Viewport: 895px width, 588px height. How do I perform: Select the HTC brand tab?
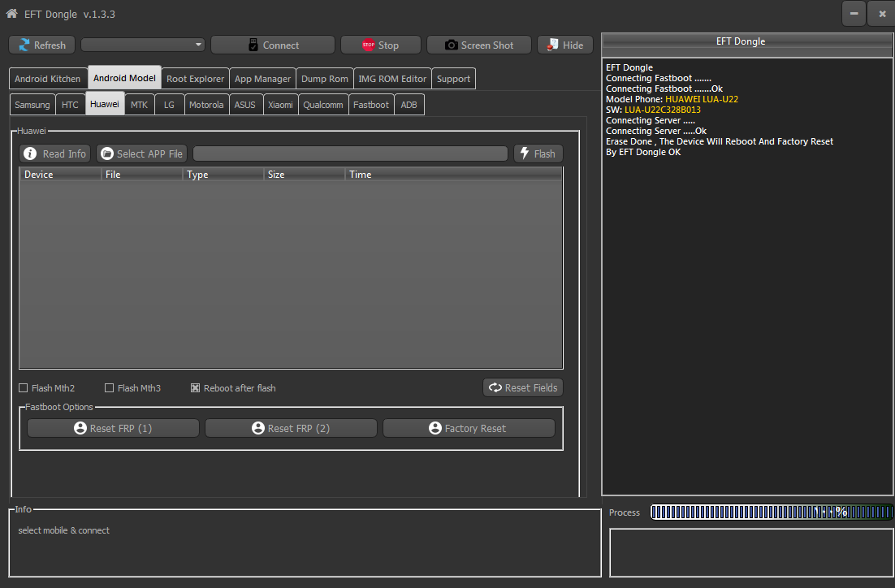[70, 105]
